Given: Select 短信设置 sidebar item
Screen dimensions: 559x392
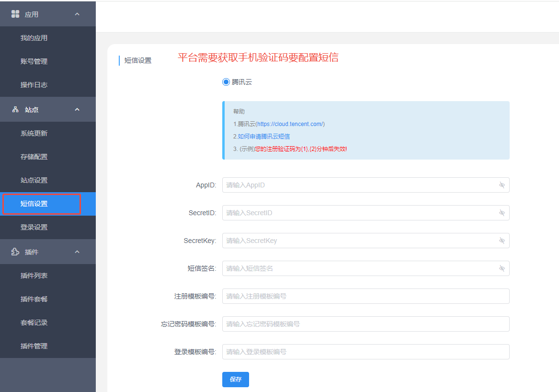Looking at the screenshot, I should coord(48,204).
